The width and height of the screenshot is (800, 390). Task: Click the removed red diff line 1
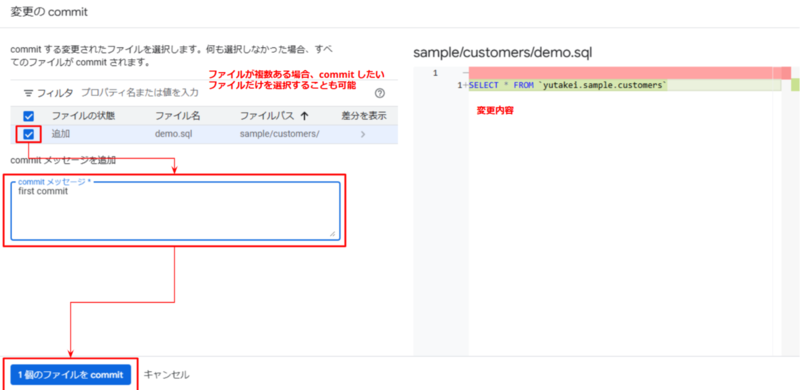pos(624,73)
